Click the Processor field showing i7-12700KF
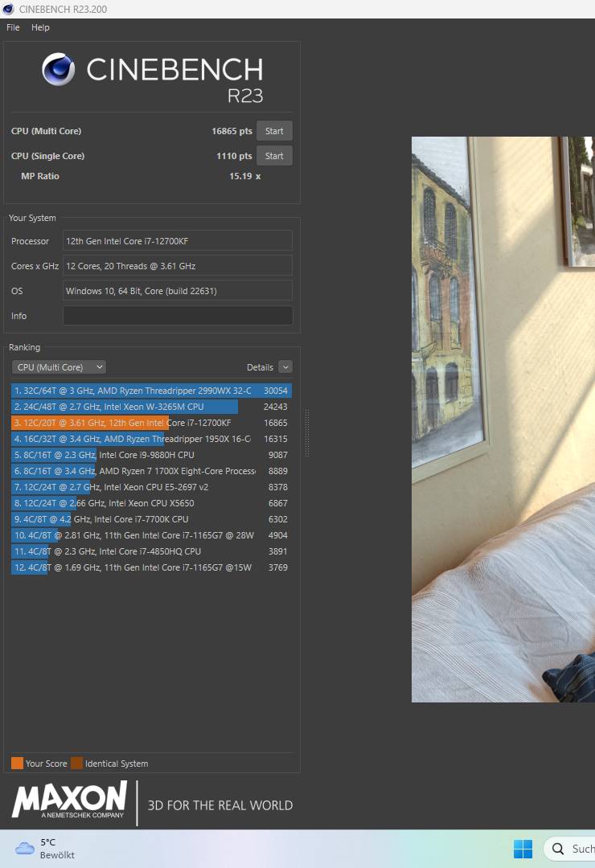595x868 pixels. [x=178, y=241]
